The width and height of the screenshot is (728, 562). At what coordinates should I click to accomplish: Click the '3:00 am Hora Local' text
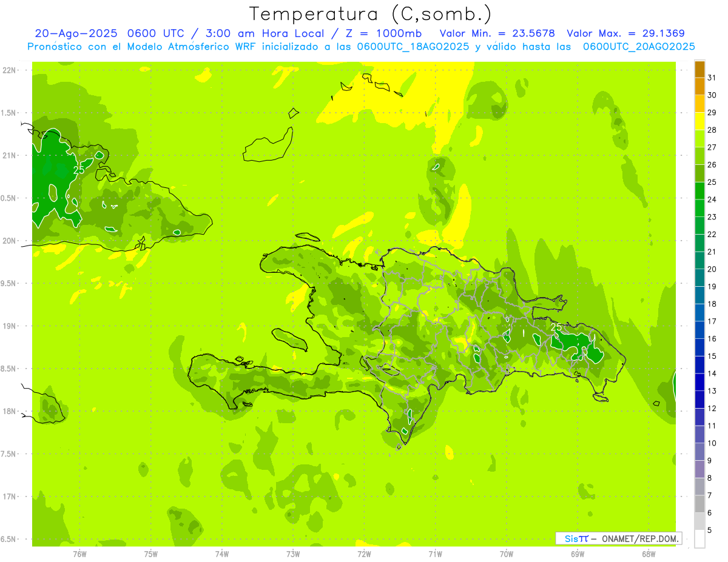[x=267, y=33]
